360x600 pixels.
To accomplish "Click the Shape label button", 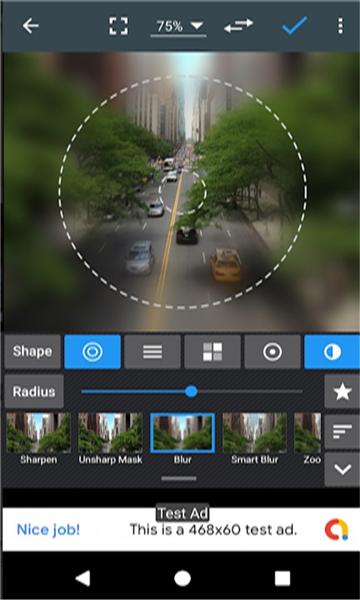I will 33,352.
